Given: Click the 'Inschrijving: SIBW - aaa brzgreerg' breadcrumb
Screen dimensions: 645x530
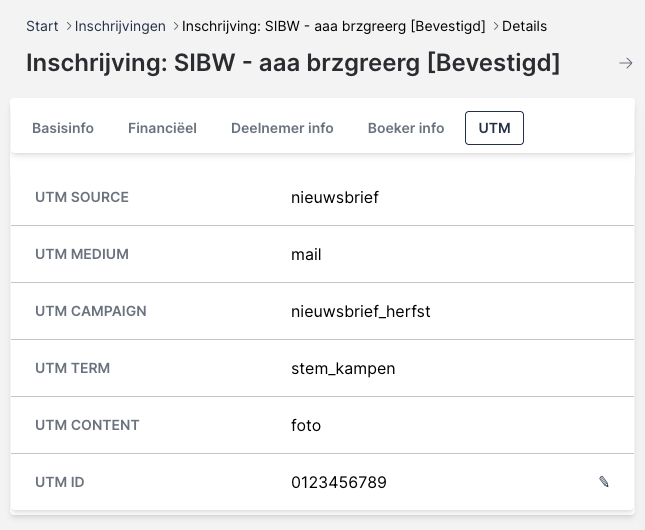Looking at the screenshot, I should click(333, 26).
